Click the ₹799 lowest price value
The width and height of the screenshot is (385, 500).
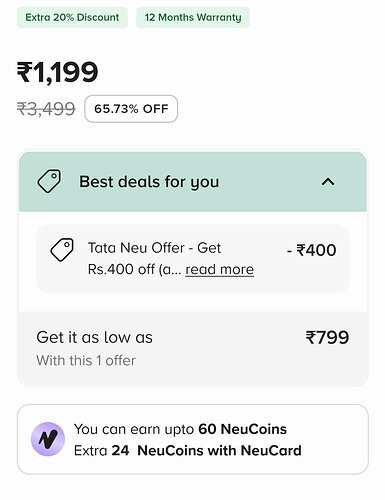(x=327, y=337)
